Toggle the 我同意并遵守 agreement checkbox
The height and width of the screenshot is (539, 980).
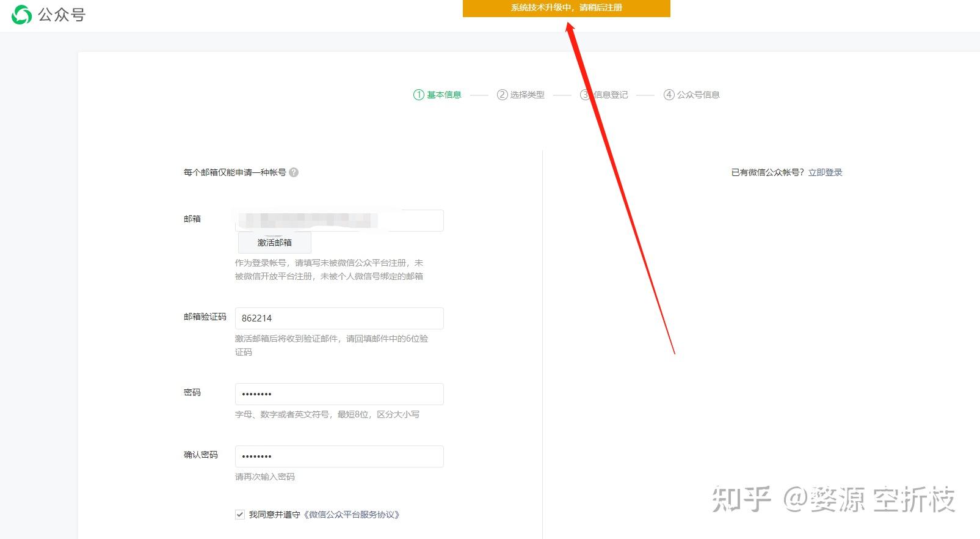[x=240, y=515]
